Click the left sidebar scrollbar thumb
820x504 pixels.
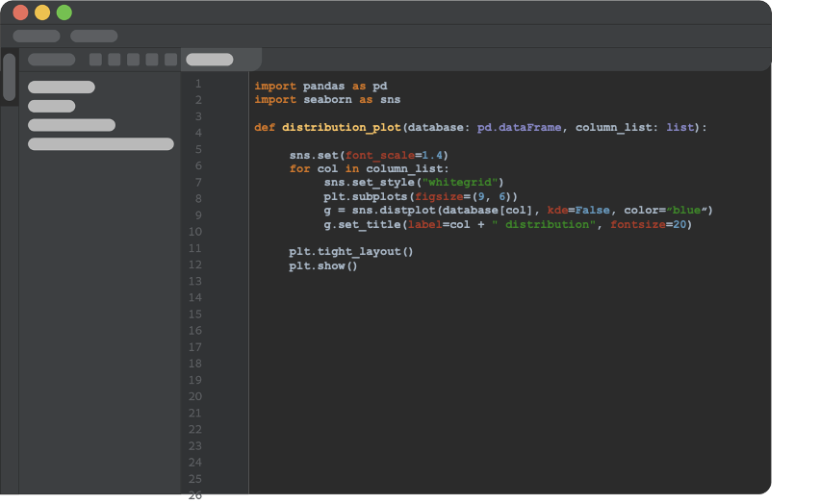pyautogui.click(x=10, y=77)
